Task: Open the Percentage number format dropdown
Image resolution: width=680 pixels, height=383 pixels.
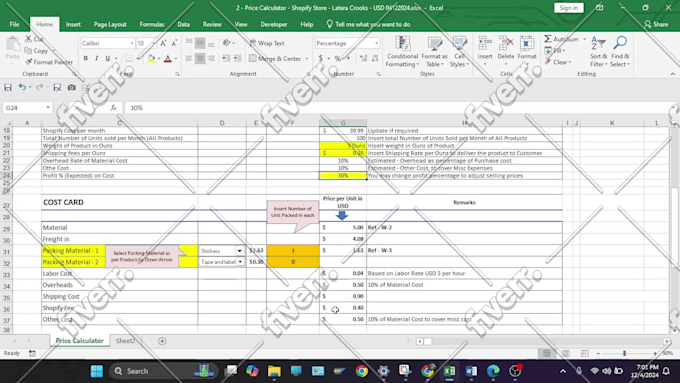Action: (x=376, y=43)
